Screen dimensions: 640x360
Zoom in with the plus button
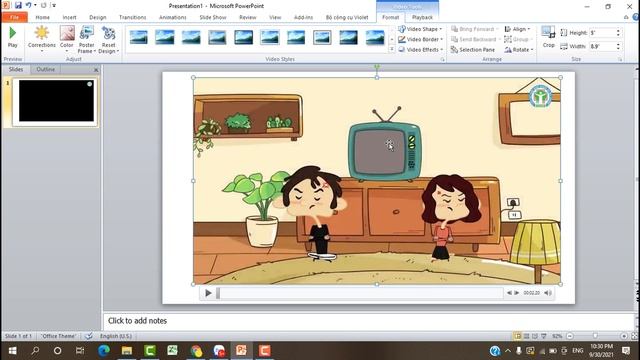click(624, 336)
